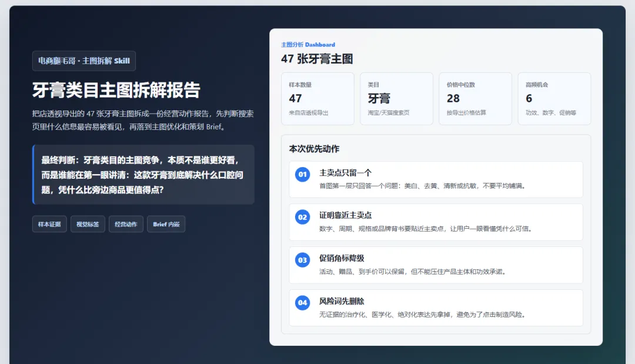This screenshot has width=635, height=364.
Task: Click the description starting 活动、赠品、到手价
Action: (414, 272)
